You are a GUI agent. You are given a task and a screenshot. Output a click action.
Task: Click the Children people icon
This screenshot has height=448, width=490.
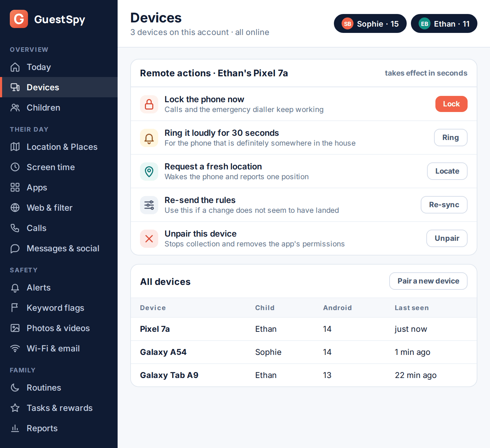pyautogui.click(x=15, y=107)
